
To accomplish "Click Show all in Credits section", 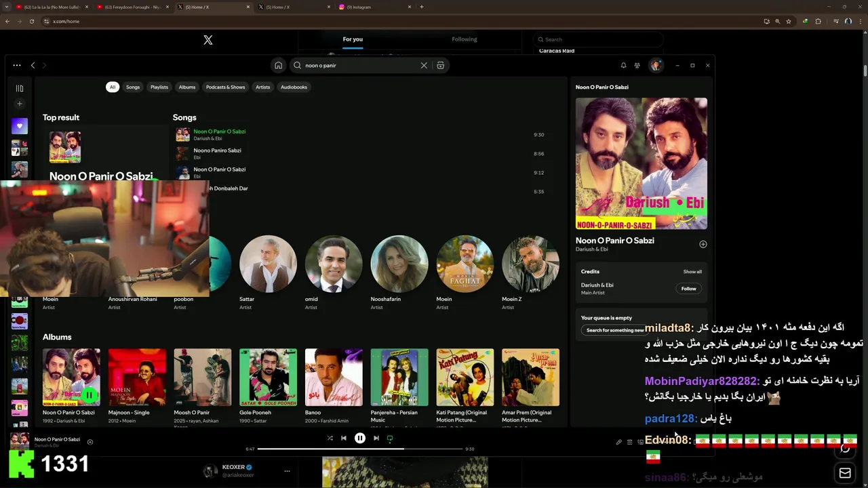I will (692, 272).
